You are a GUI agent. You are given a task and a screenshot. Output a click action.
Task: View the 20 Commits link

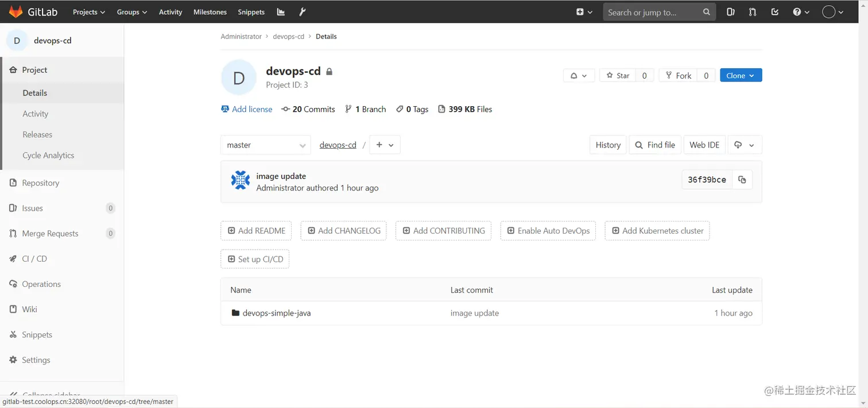click(308, 109)
